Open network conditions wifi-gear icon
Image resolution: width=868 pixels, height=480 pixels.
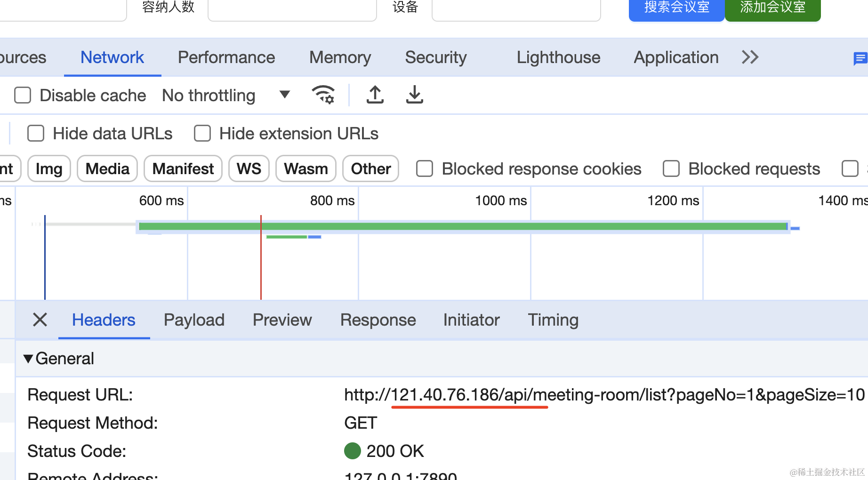pos(323,95)
